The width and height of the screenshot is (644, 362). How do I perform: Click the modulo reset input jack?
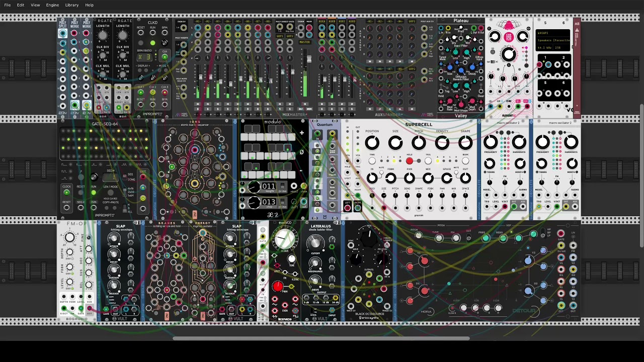[x=294, y=186]
